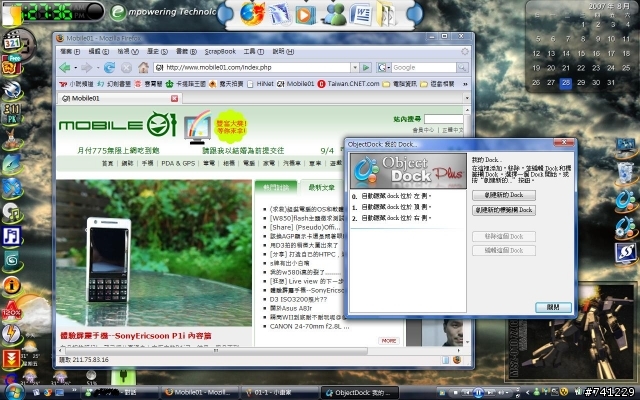The image size is (640, 400).
Task: Open the blue document icon in top dock
Action: pos(279,14)
